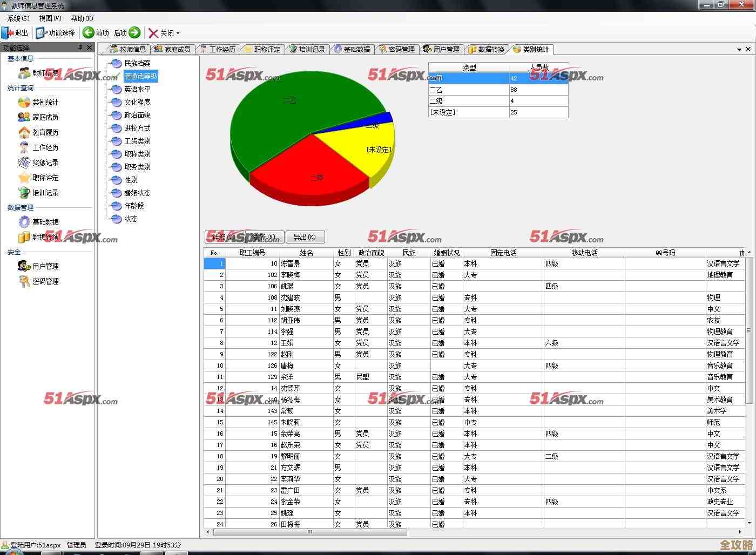
Task: Select the 职称评定 star icon in sidebar
Action: pos(24,178)
